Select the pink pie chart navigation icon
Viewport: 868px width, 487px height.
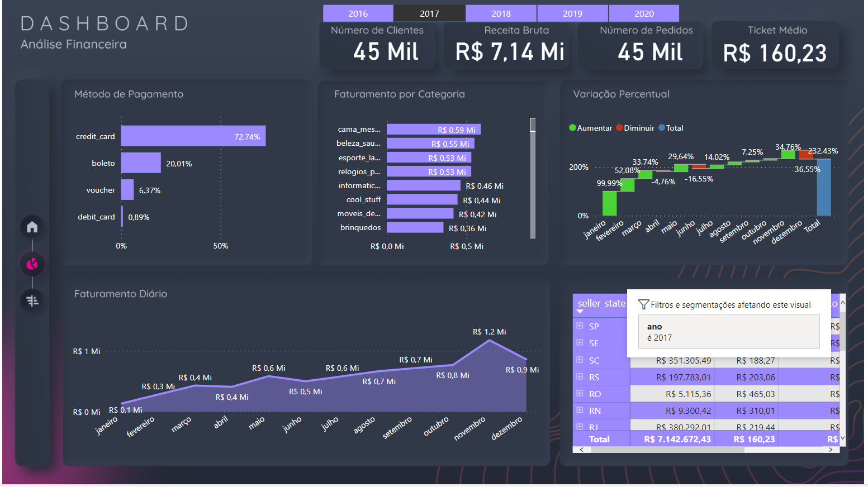(32, 264)
